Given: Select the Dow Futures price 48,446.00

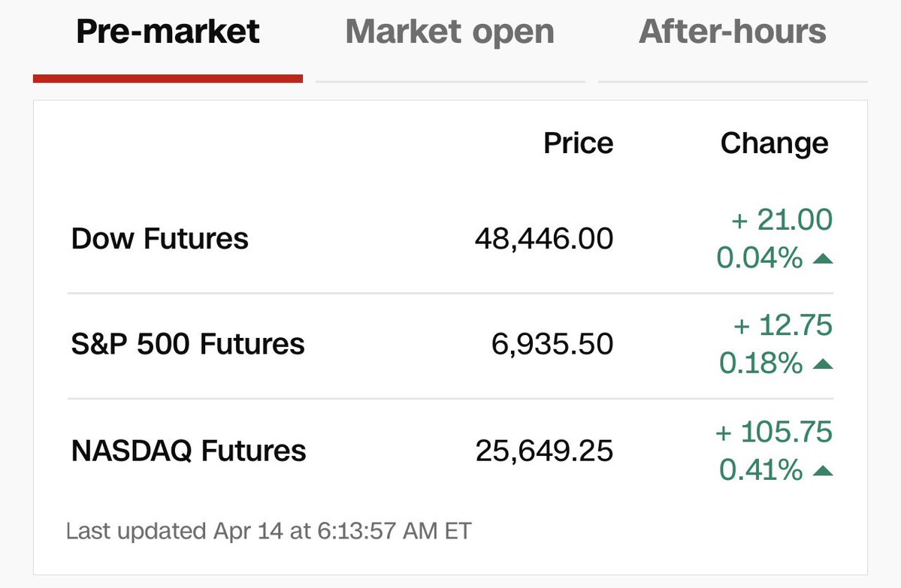Looking at the screenshot, I should (543, 239).
